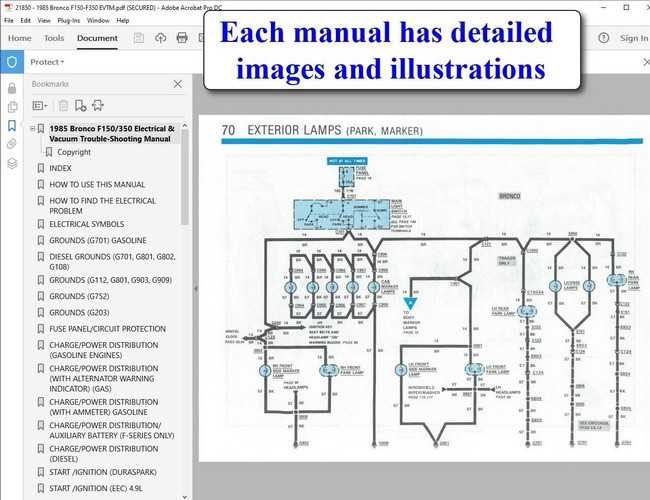Click bookmark icon beside START/IGNITION (DURASPARK)
650x500 pixels.
[x=41, y=472]
